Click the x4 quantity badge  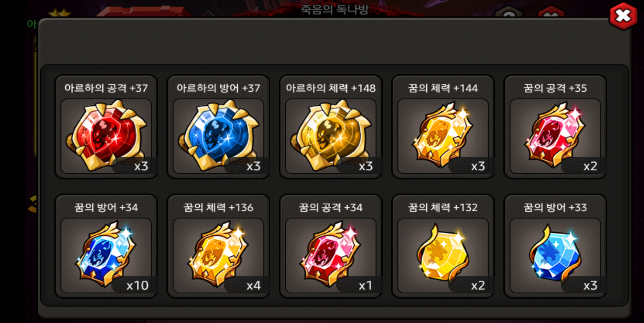254,285
